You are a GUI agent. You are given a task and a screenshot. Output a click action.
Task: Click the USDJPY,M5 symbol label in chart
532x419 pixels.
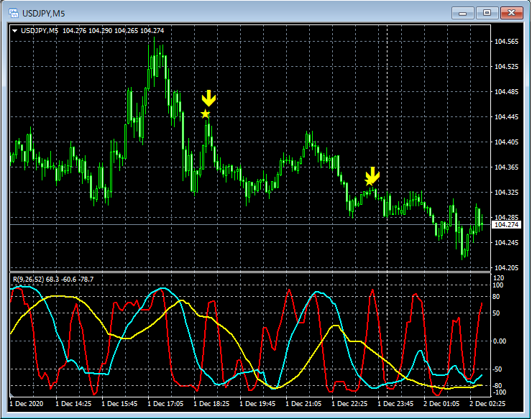pyautogui.click(x=40, y=30)
